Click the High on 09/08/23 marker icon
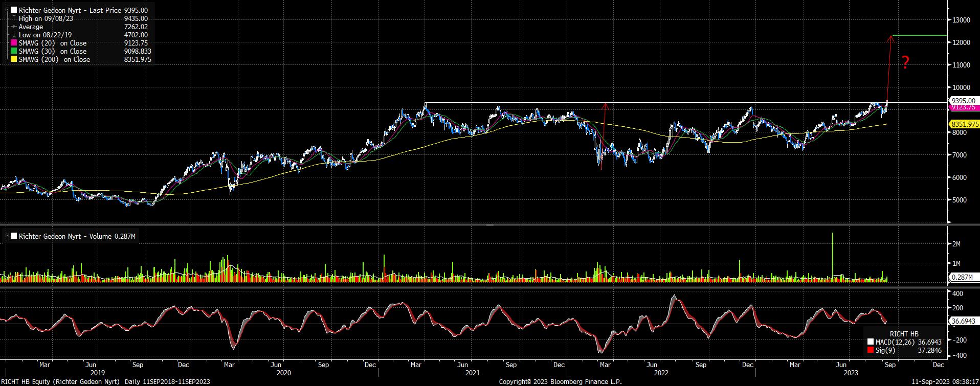Viewport: 980px width, 386px height. click(14, 18)
